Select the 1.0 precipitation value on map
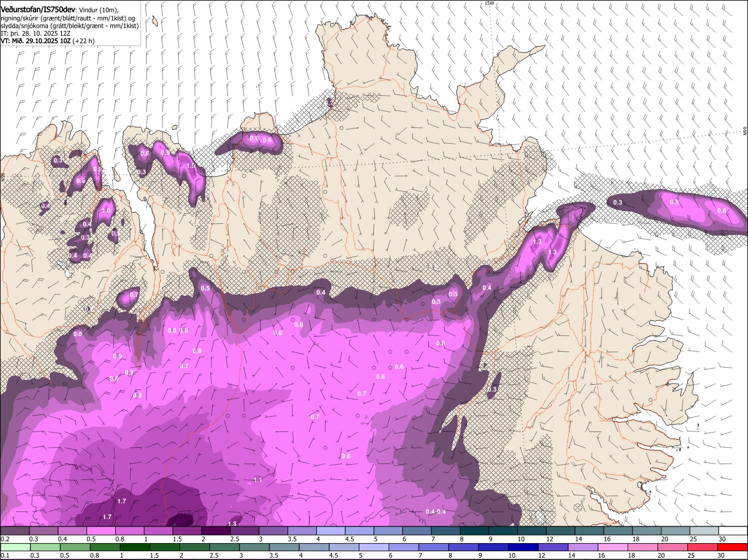The height and width of the screenshot is (560, 748). (106, 210)
